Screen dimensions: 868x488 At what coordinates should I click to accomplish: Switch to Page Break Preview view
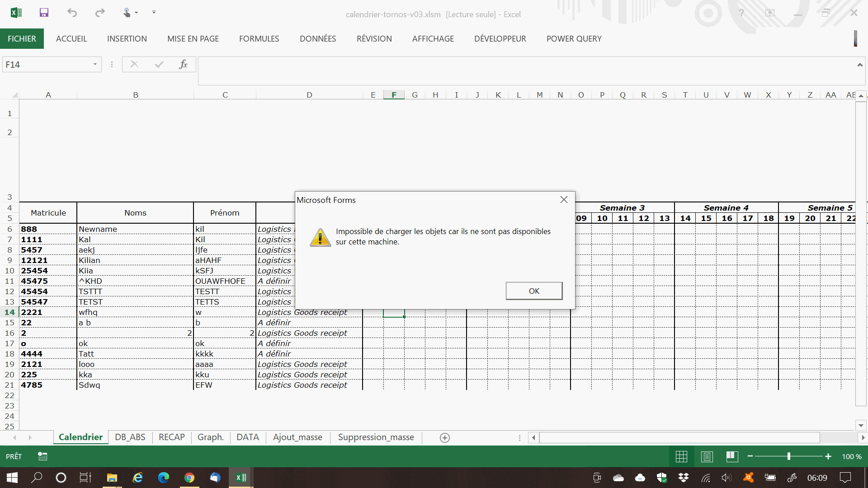[732, 456]
